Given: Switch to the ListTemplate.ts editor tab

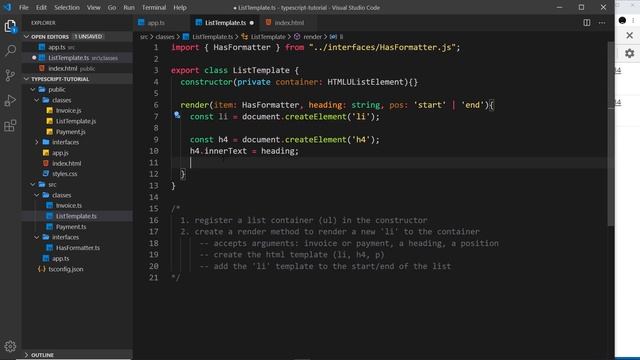Looking at the screenshot, I should coord(225,23).
